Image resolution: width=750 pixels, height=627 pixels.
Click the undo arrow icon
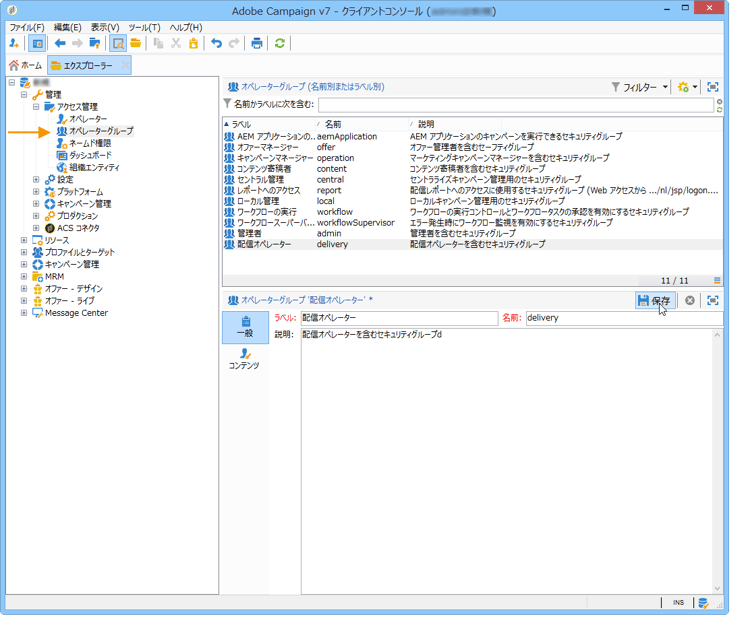217,44
